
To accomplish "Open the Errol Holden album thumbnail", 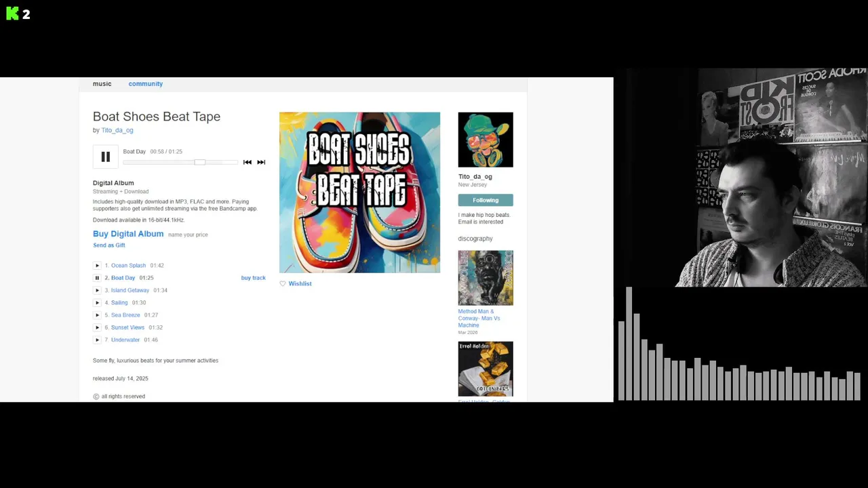I will tap(486, 369).
